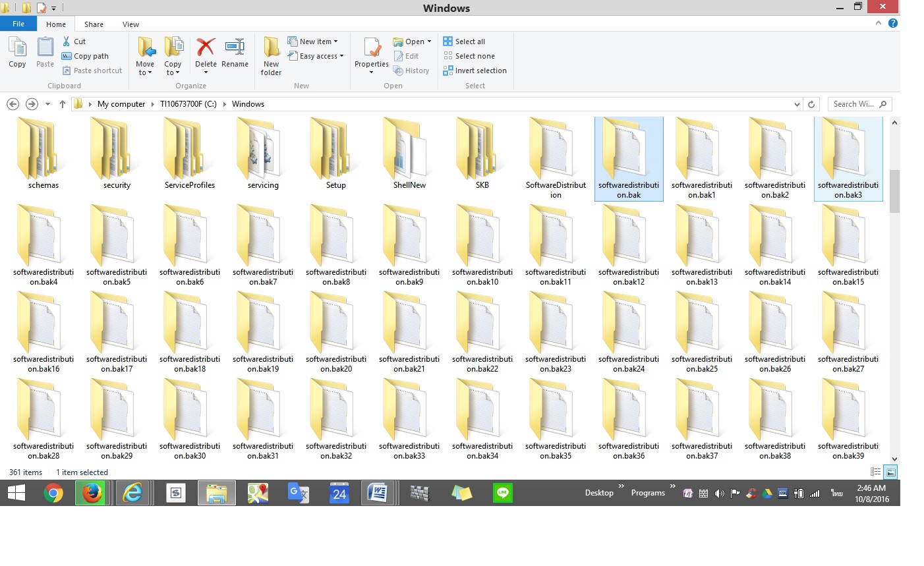The width and height of the screenshot is (924, 566).
Task: Click the vertical scrollbar thumb
Action: [x=894, y=191]
